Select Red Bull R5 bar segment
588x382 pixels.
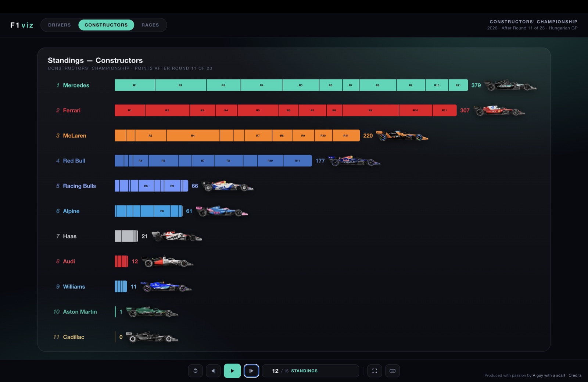click(x=163, y=161)
